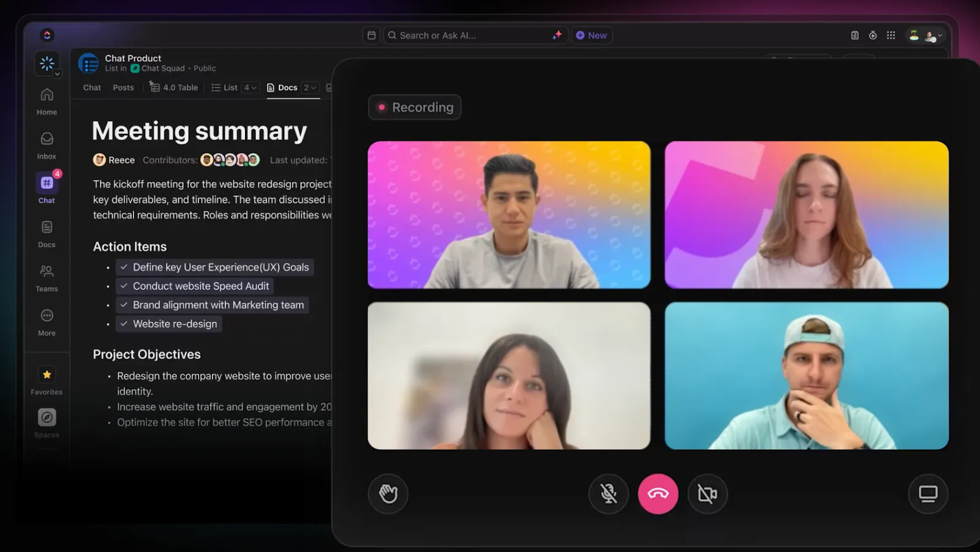Toggle the camera off button
Viewport: 980px width, 552px height.
pos(707,494)
